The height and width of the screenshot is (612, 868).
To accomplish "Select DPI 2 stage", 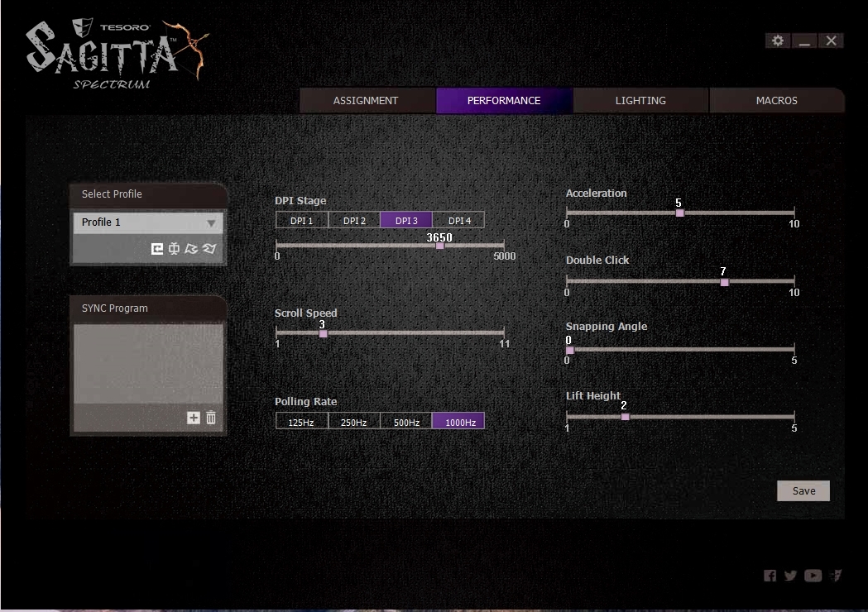I will (x=354, y=220).
